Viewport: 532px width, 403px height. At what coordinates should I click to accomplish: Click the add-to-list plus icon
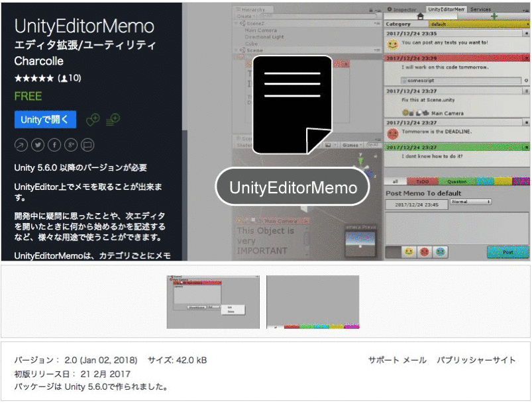113,119
